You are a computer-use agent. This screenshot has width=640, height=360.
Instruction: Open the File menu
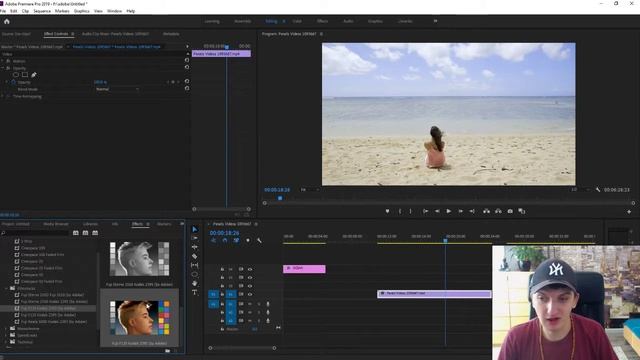[3, 11]
